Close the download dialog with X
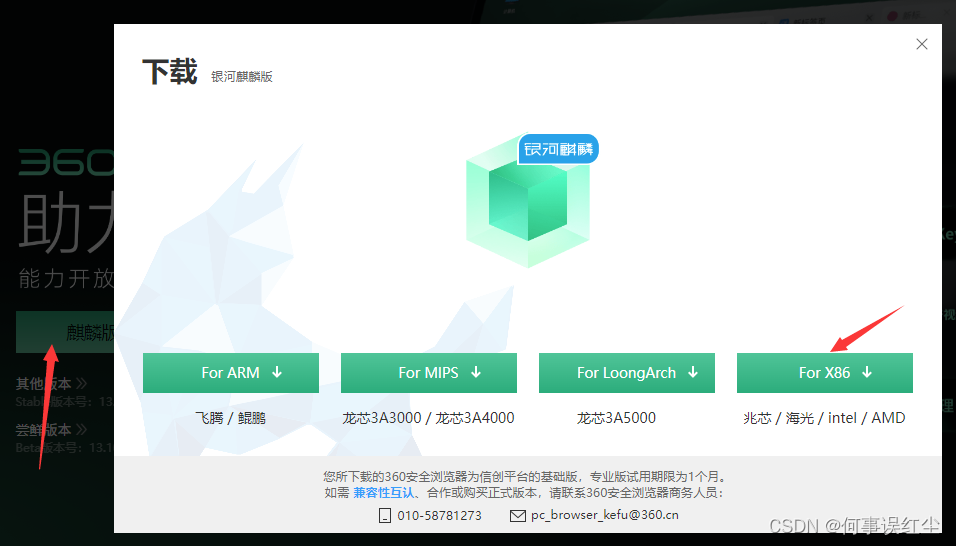Image resolution: width=956 pixels, height=546 pixels. 922,44
